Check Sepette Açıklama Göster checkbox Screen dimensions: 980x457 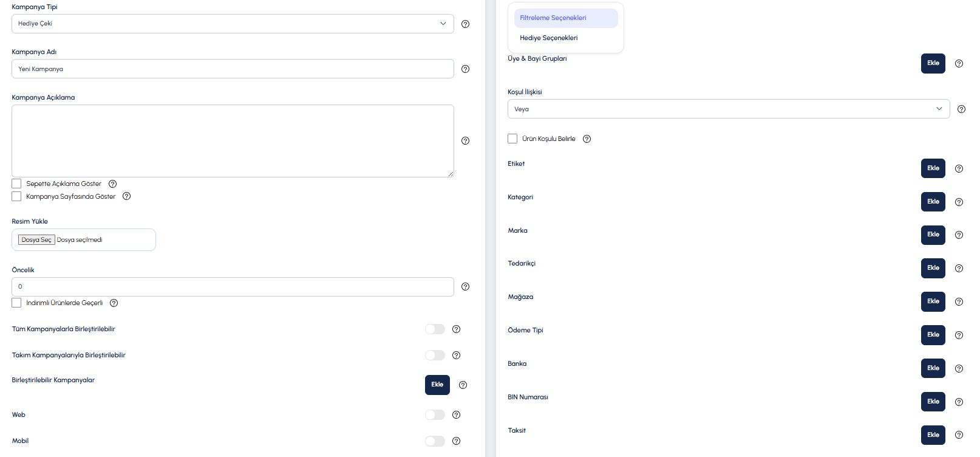click(16, 184)
